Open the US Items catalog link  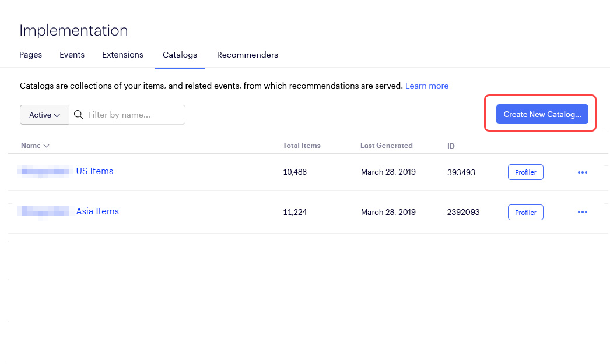(x=94, y=171)
